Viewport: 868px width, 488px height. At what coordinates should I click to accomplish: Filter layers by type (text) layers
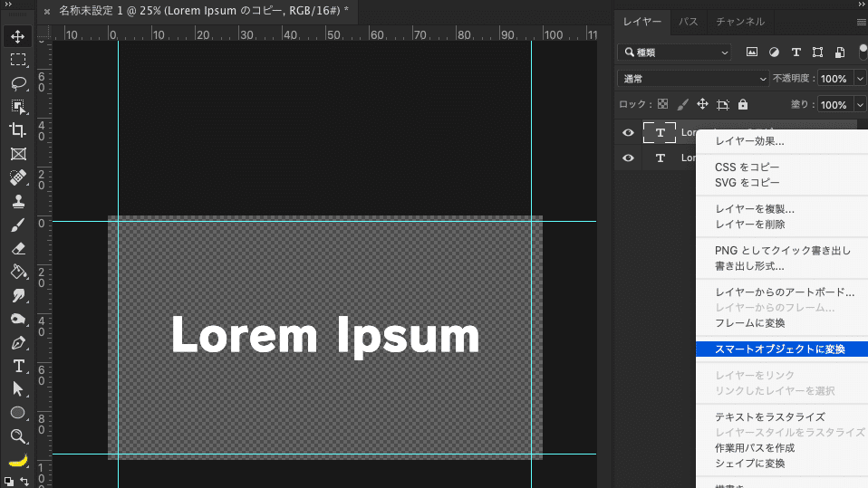[796, 52]
